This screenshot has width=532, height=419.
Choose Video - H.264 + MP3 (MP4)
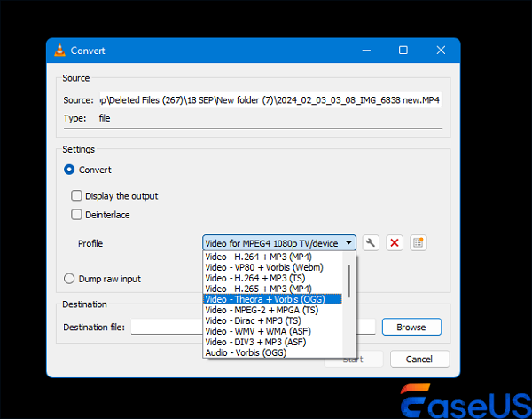(272, 257)
